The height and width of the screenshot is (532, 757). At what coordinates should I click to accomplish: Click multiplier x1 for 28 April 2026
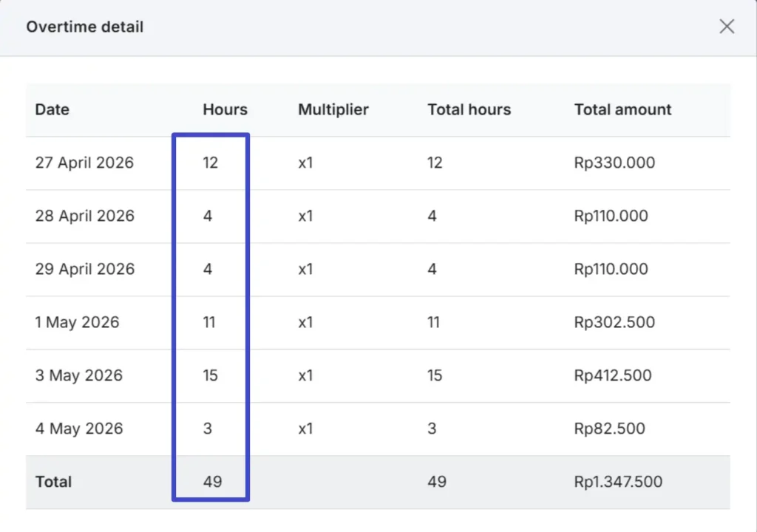coord(305,216)
